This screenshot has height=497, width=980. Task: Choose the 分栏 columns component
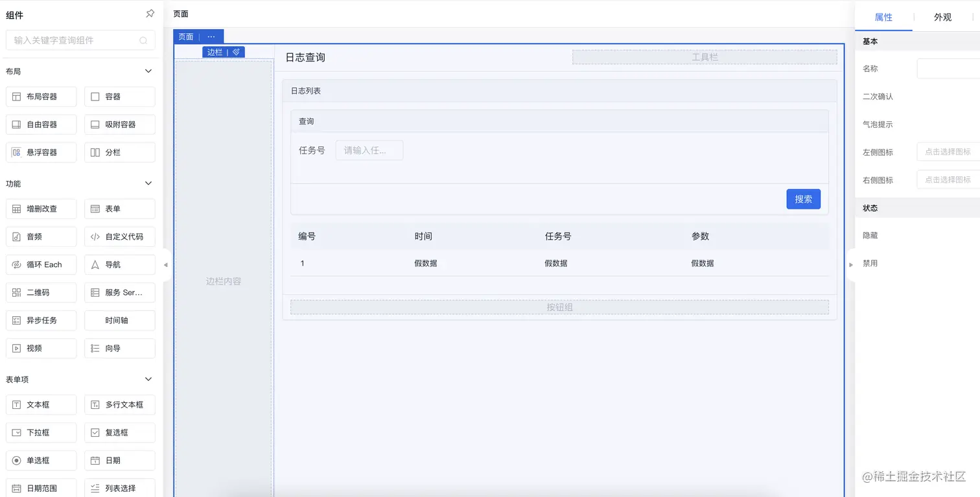120,152
